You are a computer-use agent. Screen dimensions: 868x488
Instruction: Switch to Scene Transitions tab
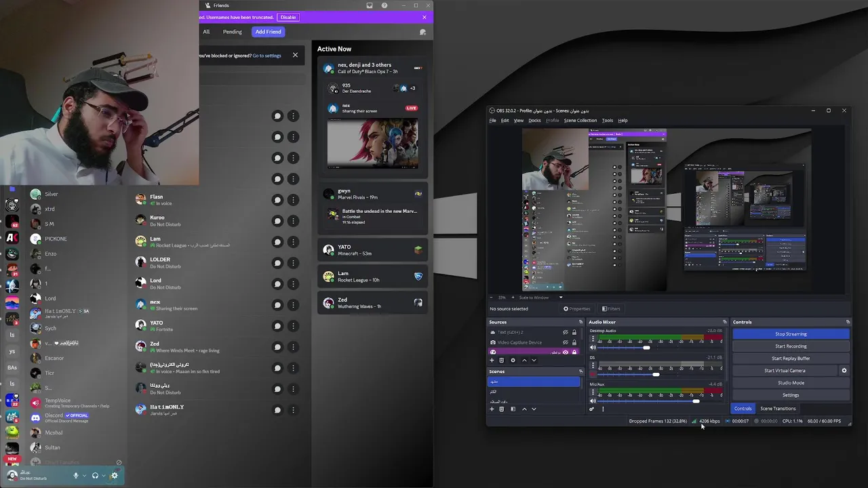(778, 409)
